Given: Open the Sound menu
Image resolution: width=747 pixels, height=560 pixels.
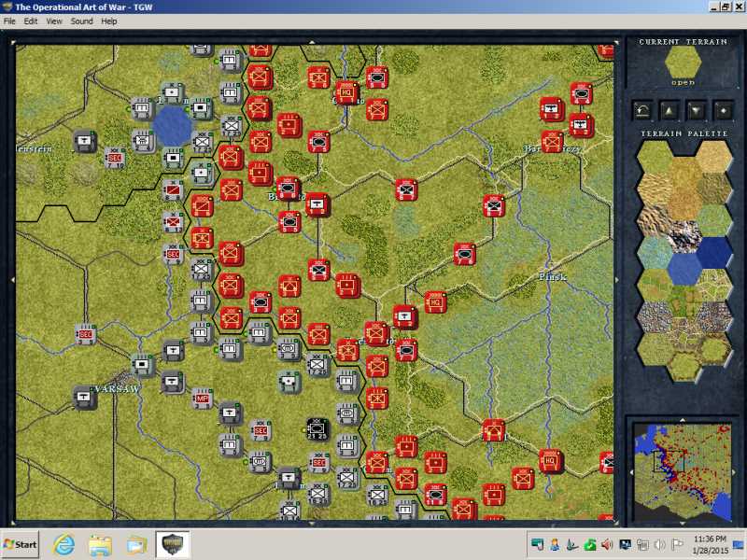Looking at the screenshot, I should coord(81,21).
